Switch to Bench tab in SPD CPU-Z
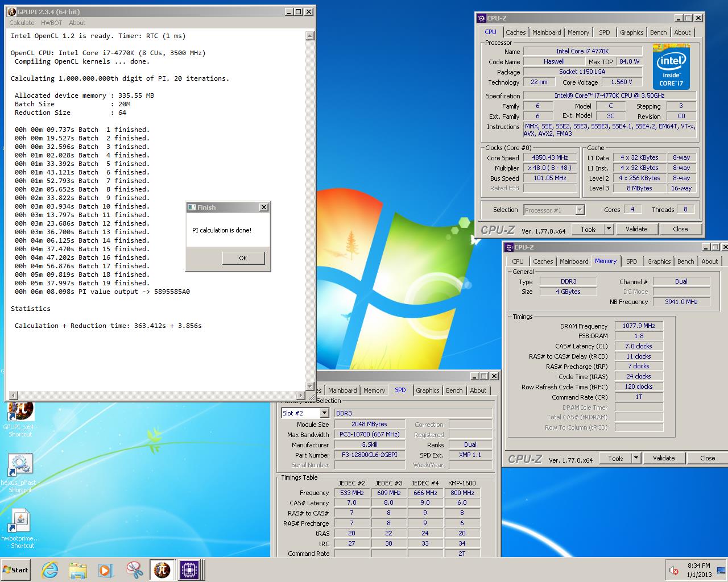This screenshot has height=582, width=728. click(x=454, y=390)
